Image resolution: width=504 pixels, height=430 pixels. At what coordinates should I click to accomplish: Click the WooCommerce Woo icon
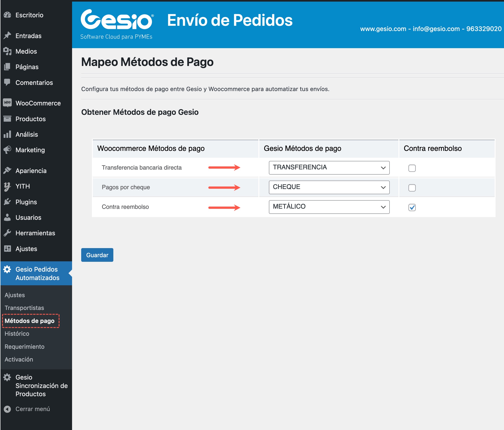[x=7, y=103]
